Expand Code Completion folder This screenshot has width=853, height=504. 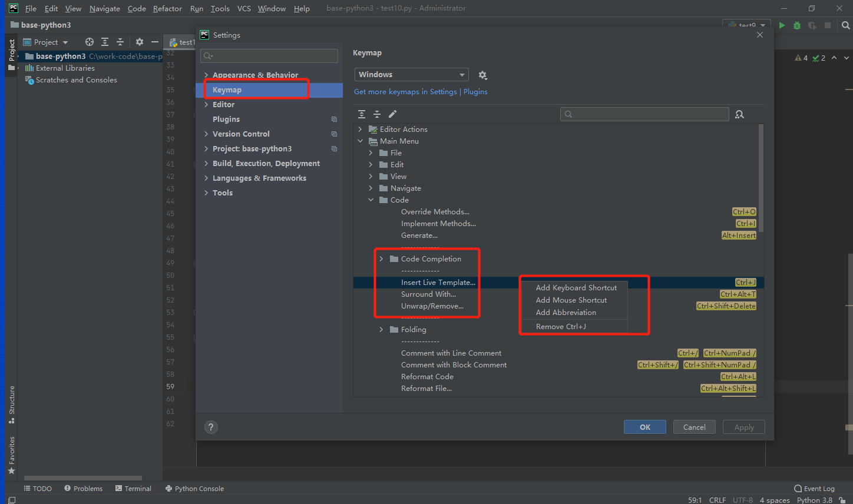tap(381, 258)
